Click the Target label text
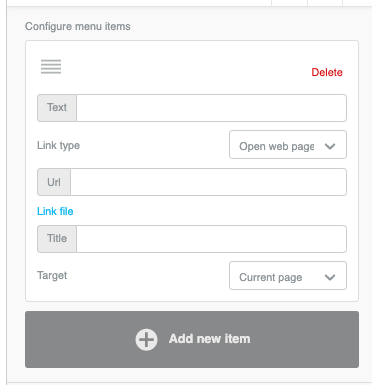This screenshot has height=385, width=372. [52, 276]
